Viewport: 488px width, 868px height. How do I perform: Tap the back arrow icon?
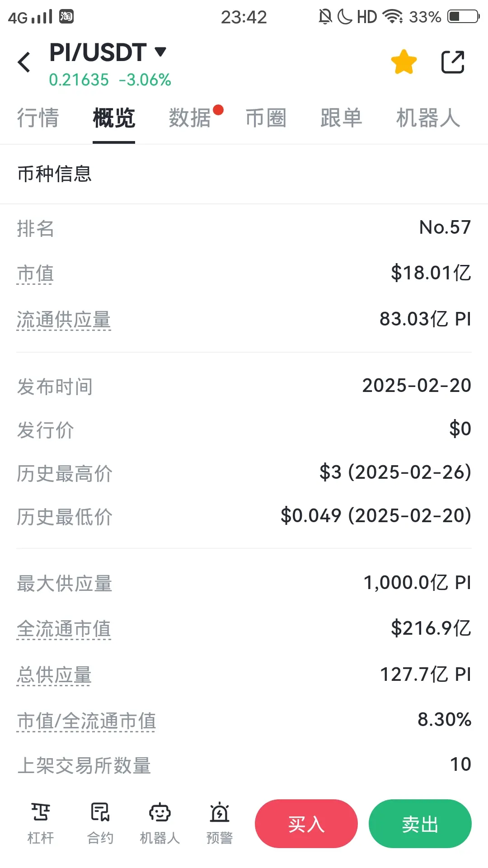coord(24,62)
